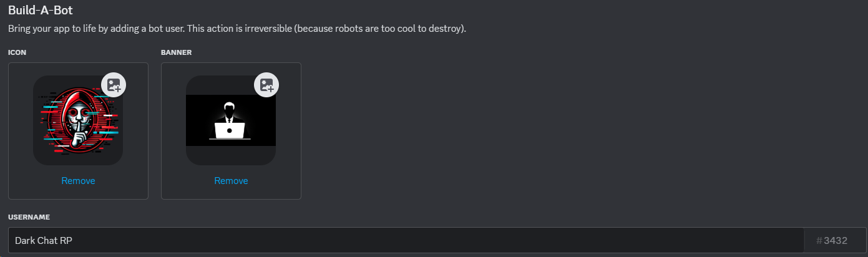Image resolution: width=868 pixels, height=257 pixels.
Task: Click the USERNAME field label
Action: click(x=29, y=217)
